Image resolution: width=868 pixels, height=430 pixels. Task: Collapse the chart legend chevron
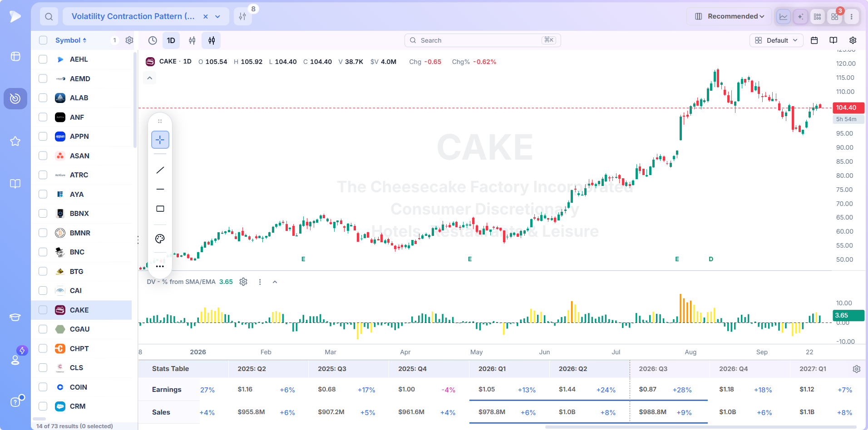click(150, 78)
